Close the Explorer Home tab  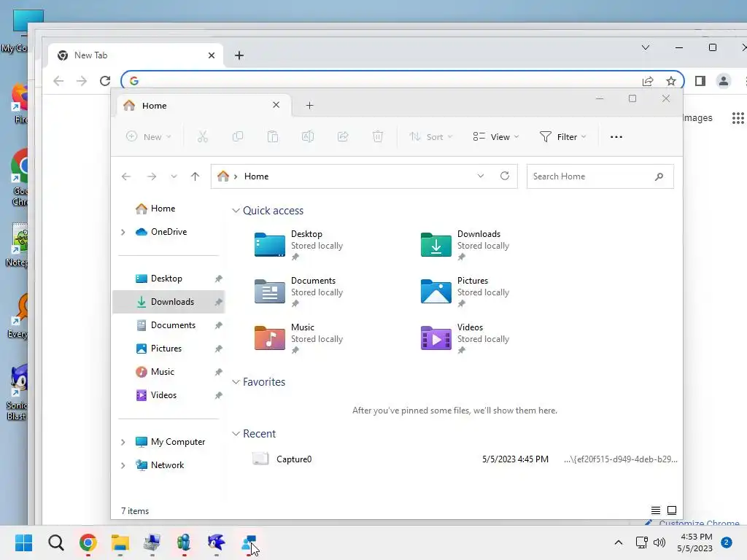click(276, 105)
